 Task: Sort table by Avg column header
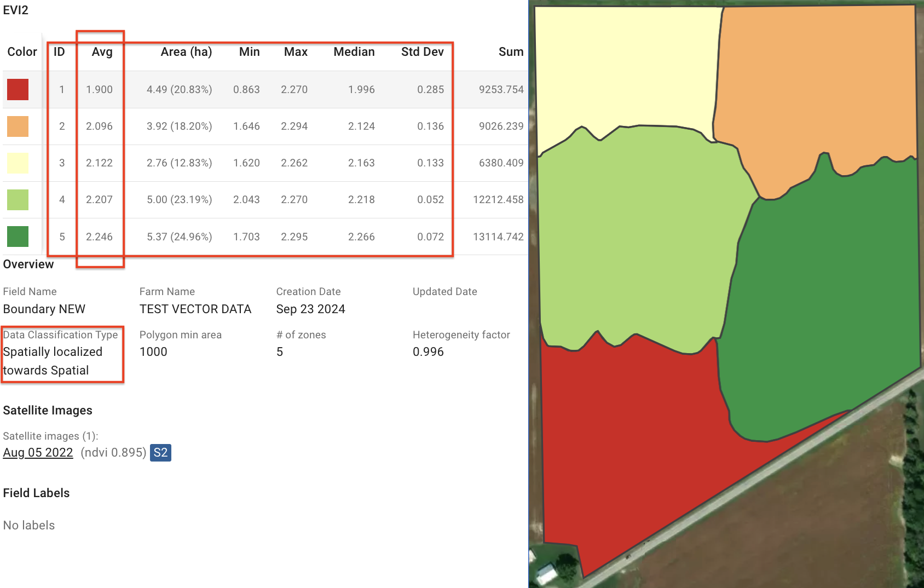coord(102,52)
